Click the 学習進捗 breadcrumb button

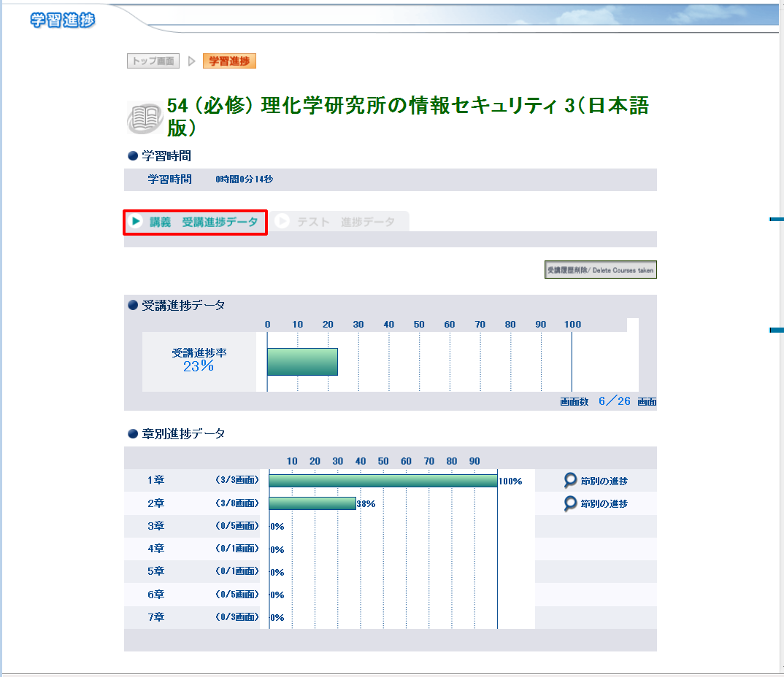(229, 61)
